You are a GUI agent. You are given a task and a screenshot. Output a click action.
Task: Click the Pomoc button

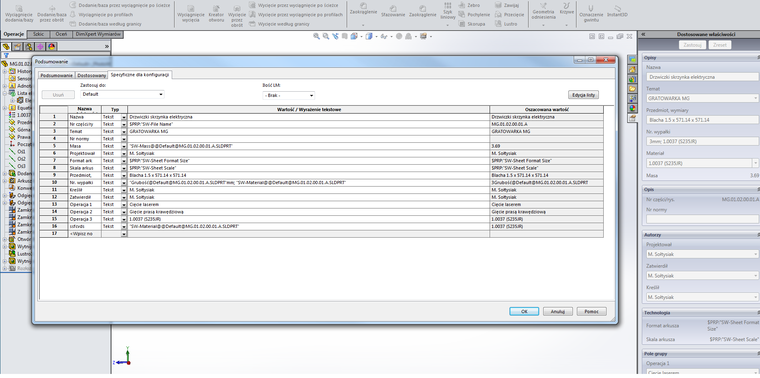(x=591, y=312)
